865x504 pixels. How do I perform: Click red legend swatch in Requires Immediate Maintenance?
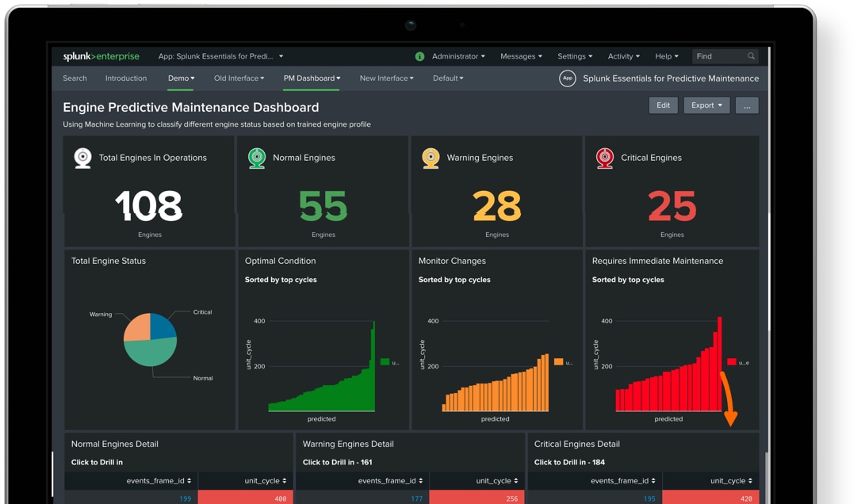pos(732,362)
